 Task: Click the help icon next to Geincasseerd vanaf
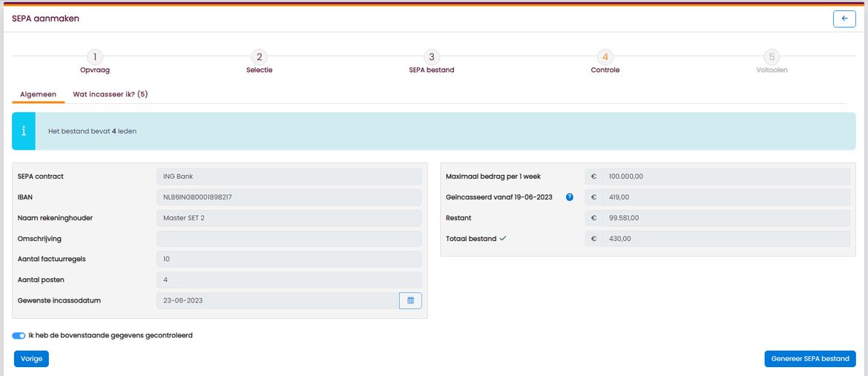tap(570, 197)
